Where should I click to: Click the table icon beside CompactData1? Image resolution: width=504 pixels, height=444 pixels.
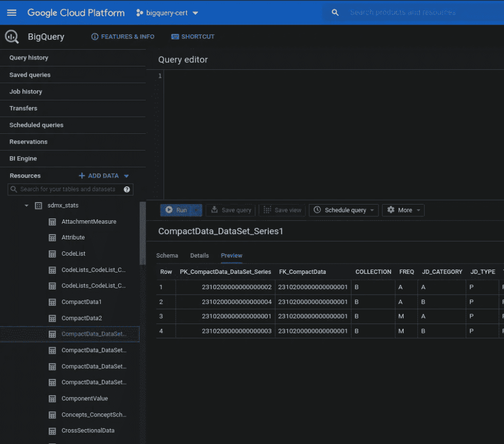pyautogui.click(x=52, y=302)
